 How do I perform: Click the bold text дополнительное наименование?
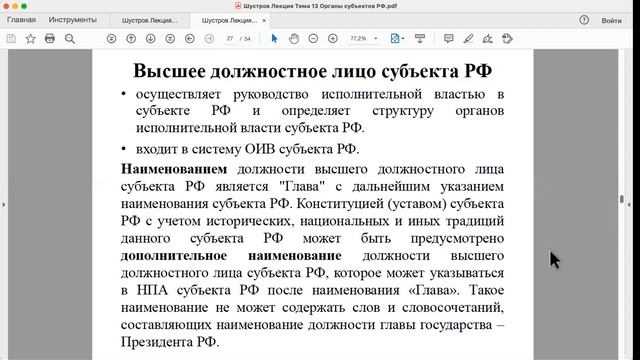[x=231, y=256]
